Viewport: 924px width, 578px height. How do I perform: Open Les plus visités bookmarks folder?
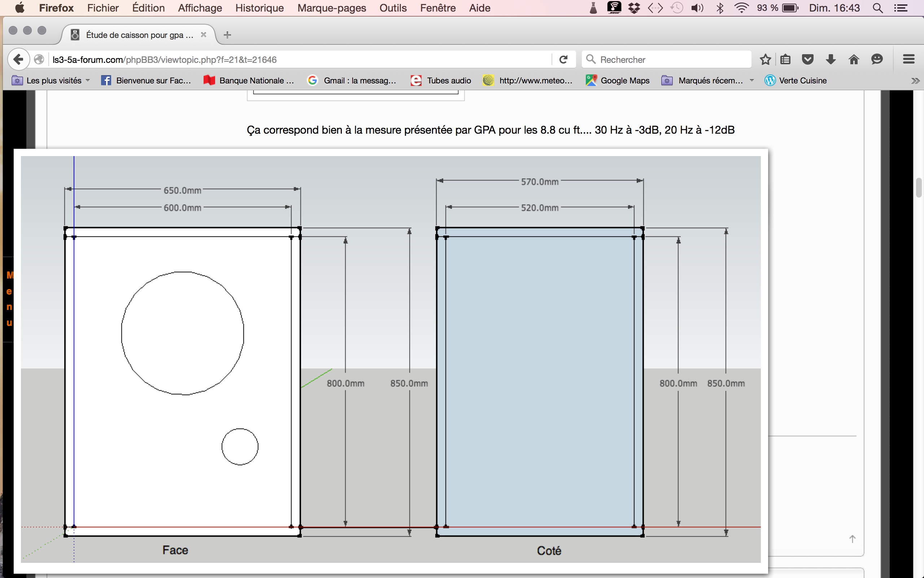point(51,80)
